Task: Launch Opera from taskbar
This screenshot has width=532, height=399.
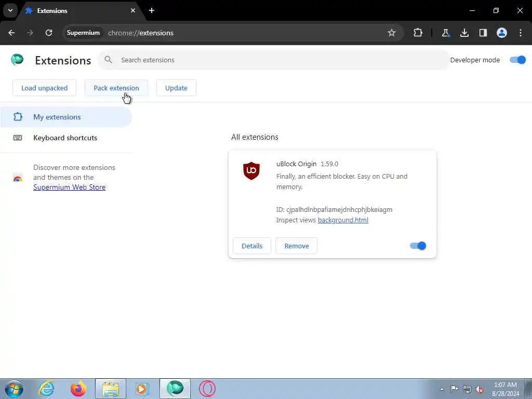Action: tap(207, 389)
